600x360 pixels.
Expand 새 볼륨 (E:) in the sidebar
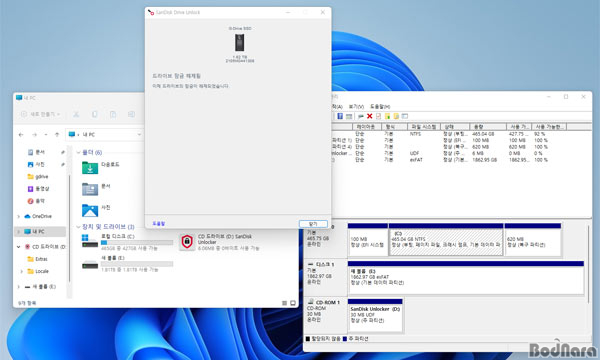pyautogui.click(x=18, y=287)
